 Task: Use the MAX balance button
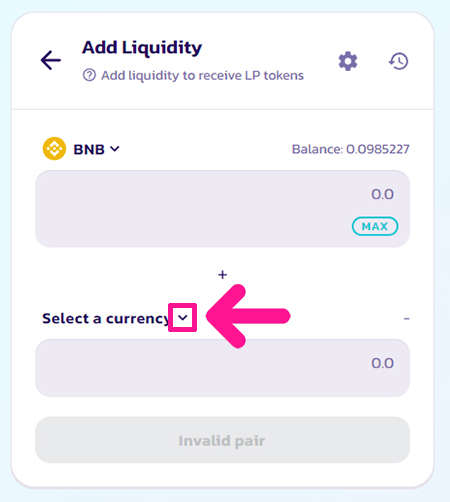(375, 226)
